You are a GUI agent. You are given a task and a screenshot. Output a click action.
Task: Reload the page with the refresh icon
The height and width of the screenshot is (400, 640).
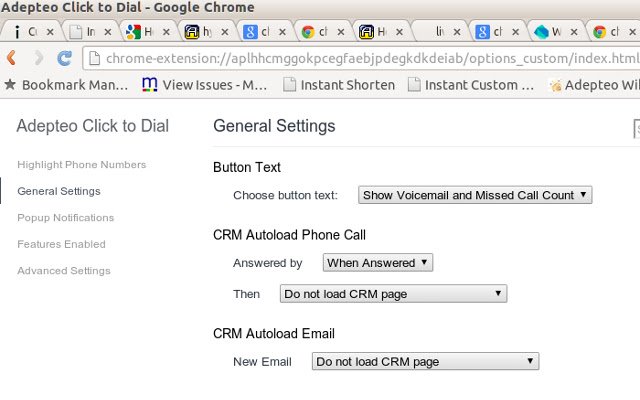tap(64, 58)
